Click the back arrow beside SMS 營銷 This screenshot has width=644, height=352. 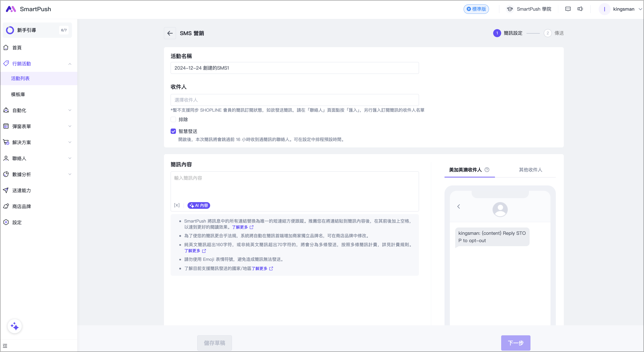(x=170, y=33)
